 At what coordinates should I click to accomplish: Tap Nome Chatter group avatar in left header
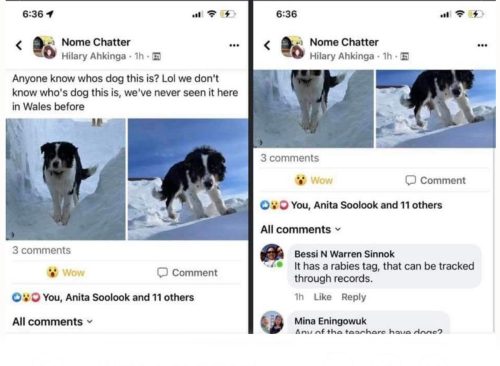tap(44, 47)
